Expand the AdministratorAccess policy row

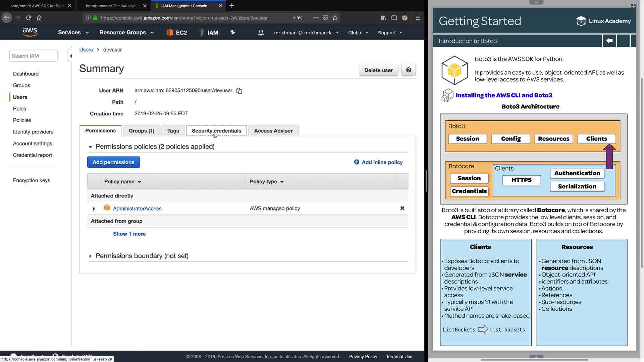point(94,209)
